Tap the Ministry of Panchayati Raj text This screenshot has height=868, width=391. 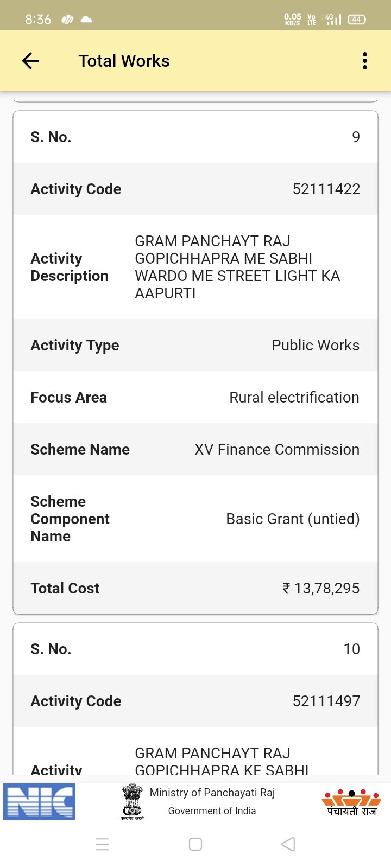tap(212, 793)
